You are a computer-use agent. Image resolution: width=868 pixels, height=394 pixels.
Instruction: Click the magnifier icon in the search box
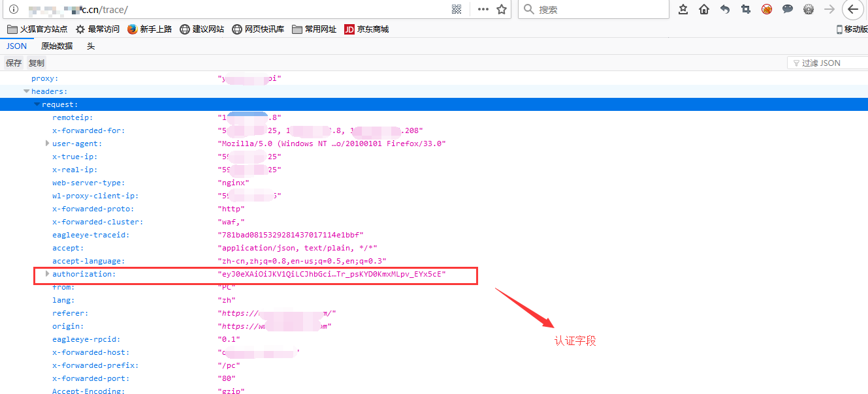tap(529, 9)
